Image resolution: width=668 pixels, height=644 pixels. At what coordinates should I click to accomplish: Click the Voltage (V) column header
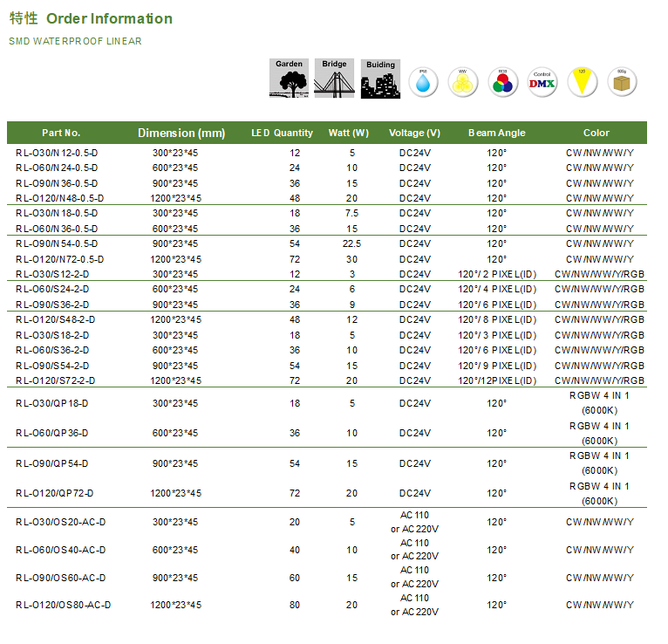(414, 133)
